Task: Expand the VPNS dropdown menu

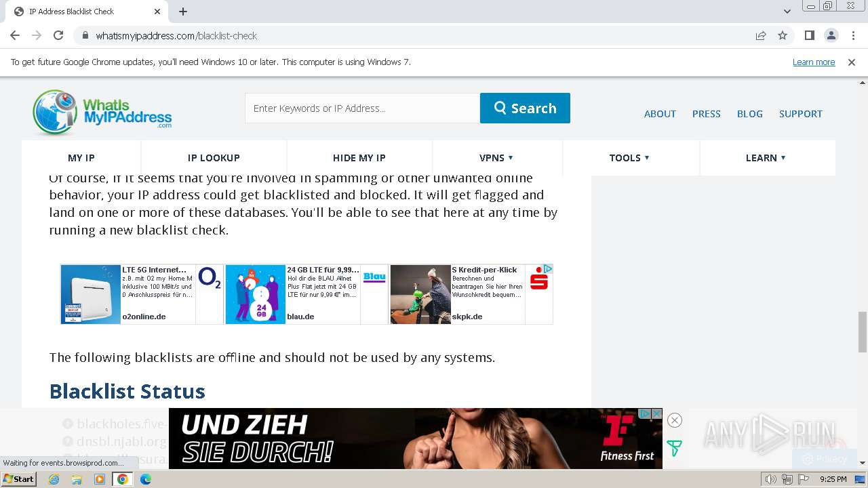Action: [496, 158]
